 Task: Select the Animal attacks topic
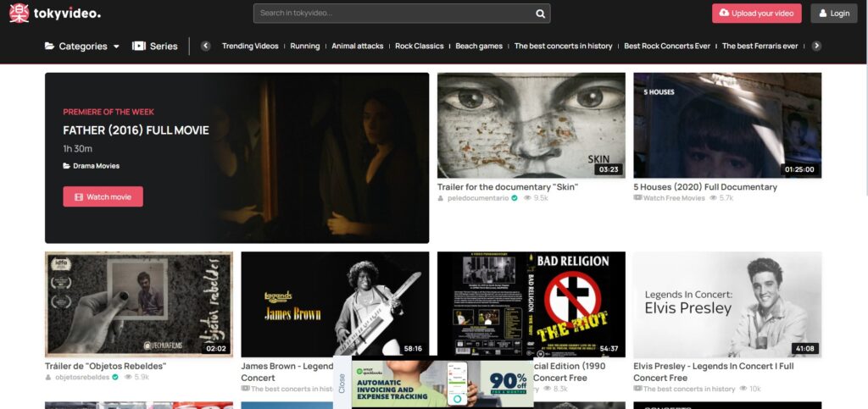pos(358,46)
